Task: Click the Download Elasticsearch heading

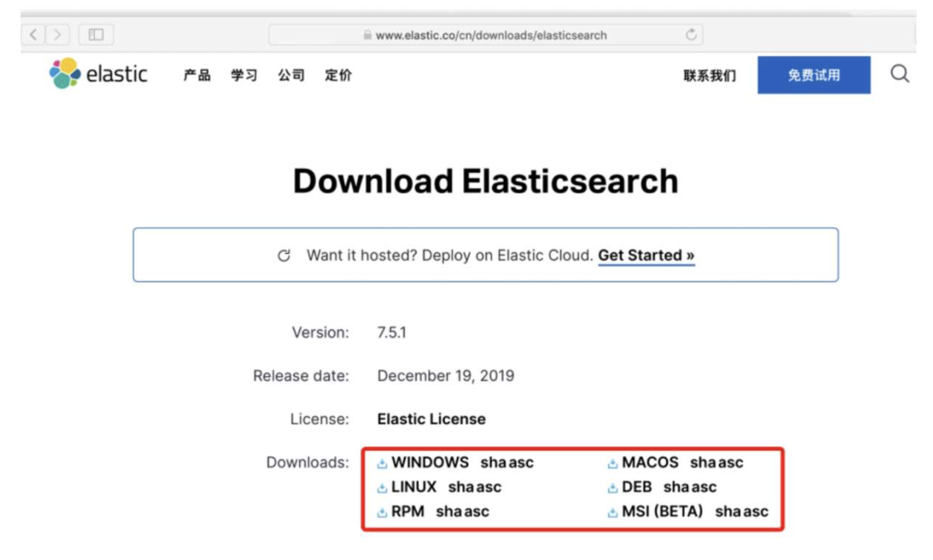Action: coord(486,181)
